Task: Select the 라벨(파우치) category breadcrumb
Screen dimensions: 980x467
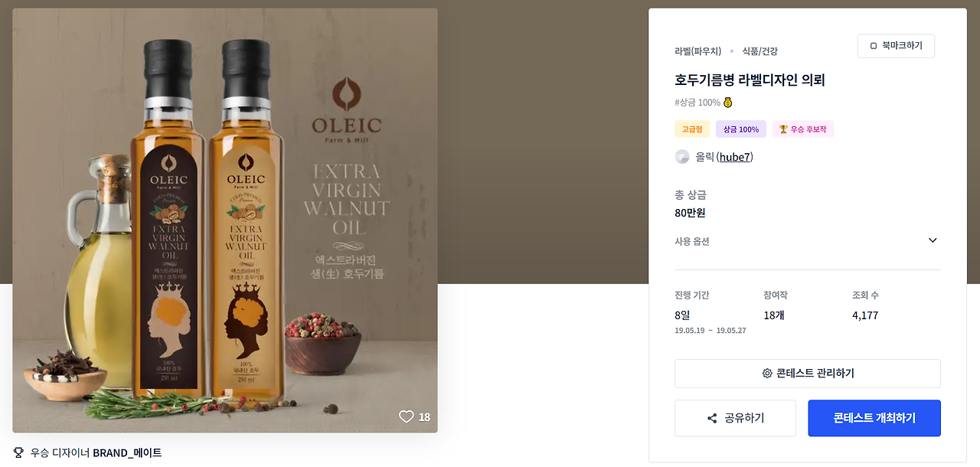Action: click(697, 51)
